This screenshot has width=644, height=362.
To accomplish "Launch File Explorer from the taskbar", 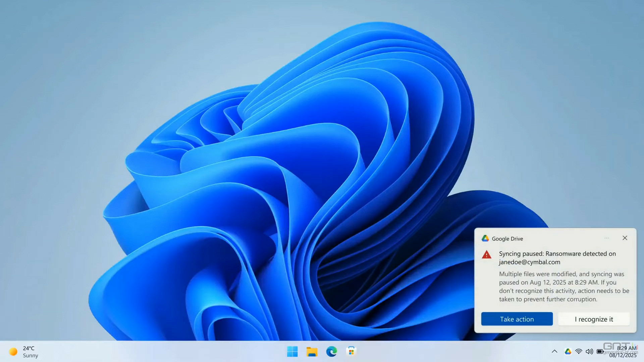I will [312, 351].
